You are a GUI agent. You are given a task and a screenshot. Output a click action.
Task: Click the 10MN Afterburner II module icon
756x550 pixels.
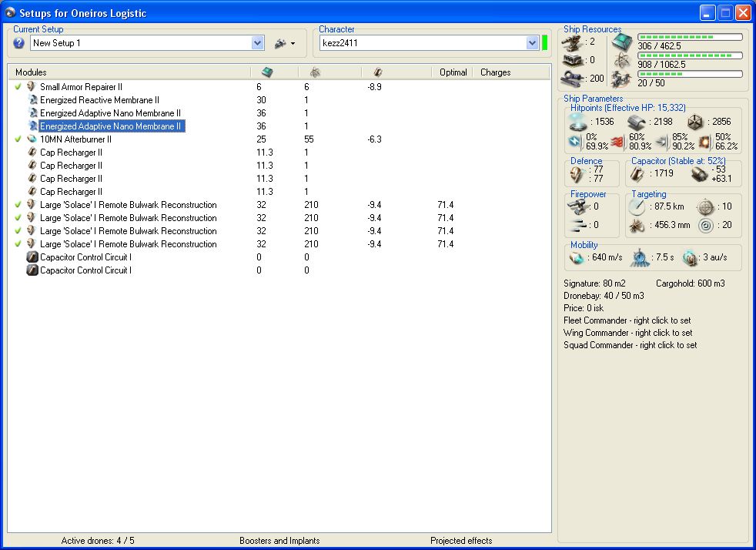click(32, 139)
